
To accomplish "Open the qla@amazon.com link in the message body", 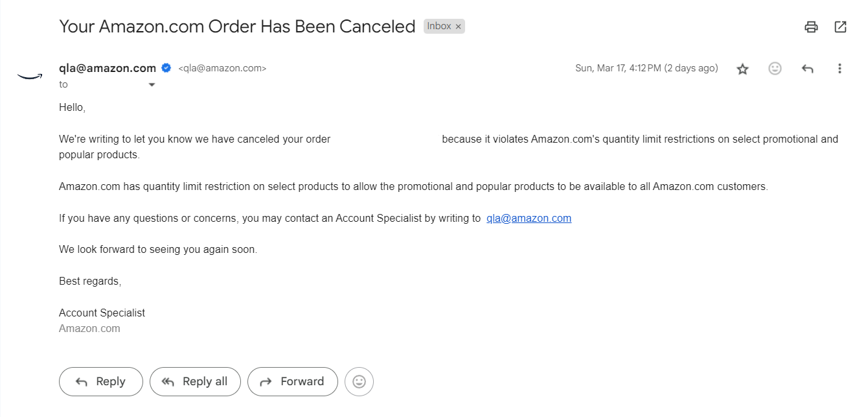I will coord(529,219).
